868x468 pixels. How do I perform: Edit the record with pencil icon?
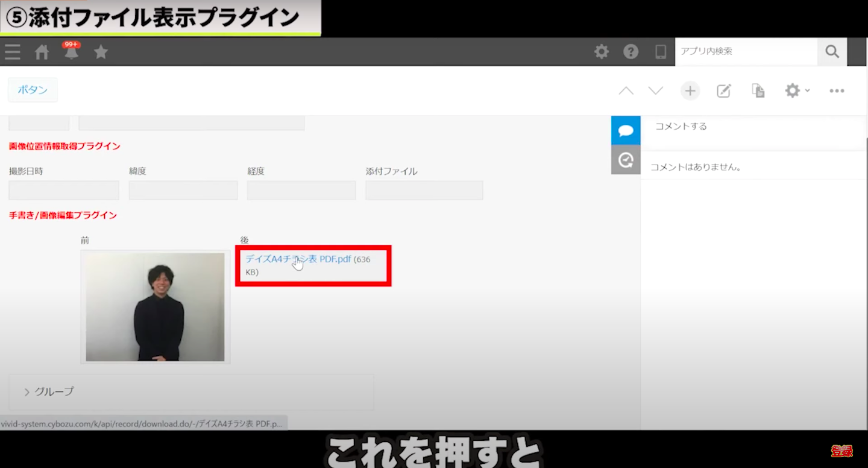tap(723, 91)
